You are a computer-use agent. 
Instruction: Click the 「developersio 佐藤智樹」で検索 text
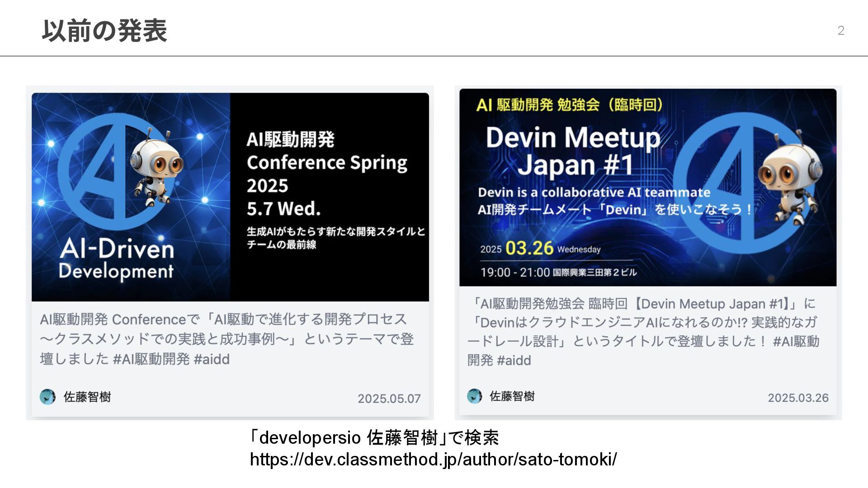(374, 437)
